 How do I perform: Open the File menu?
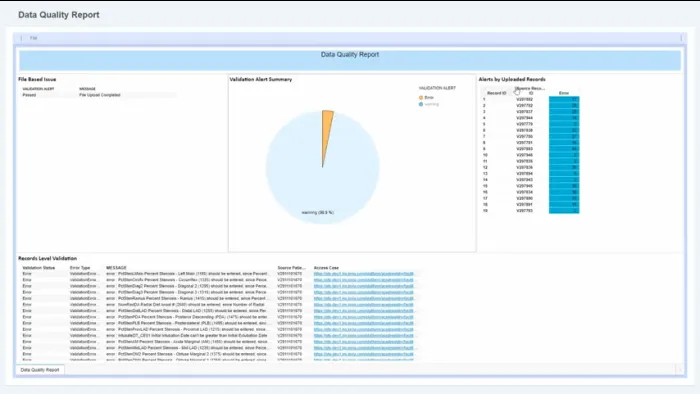33,38
